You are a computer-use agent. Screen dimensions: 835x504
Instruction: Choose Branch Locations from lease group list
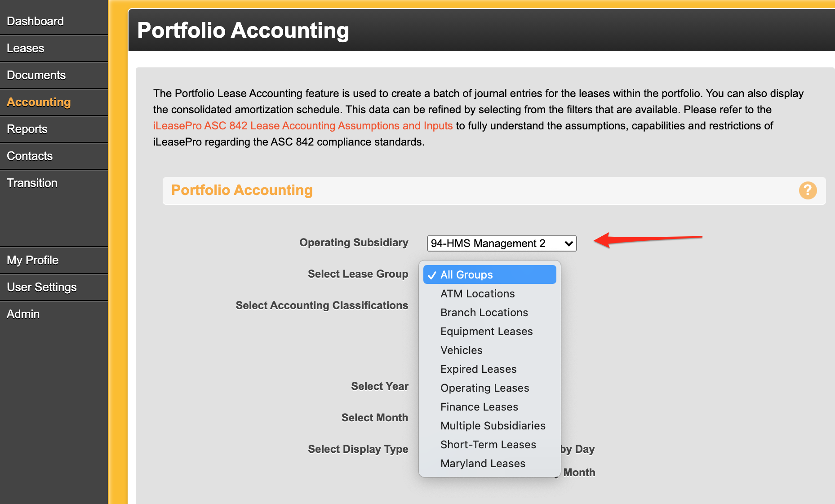click(x=489, y=313)
